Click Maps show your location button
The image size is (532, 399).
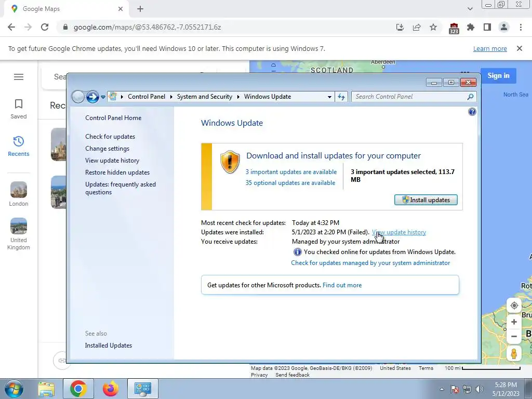(x=514, y=305)
